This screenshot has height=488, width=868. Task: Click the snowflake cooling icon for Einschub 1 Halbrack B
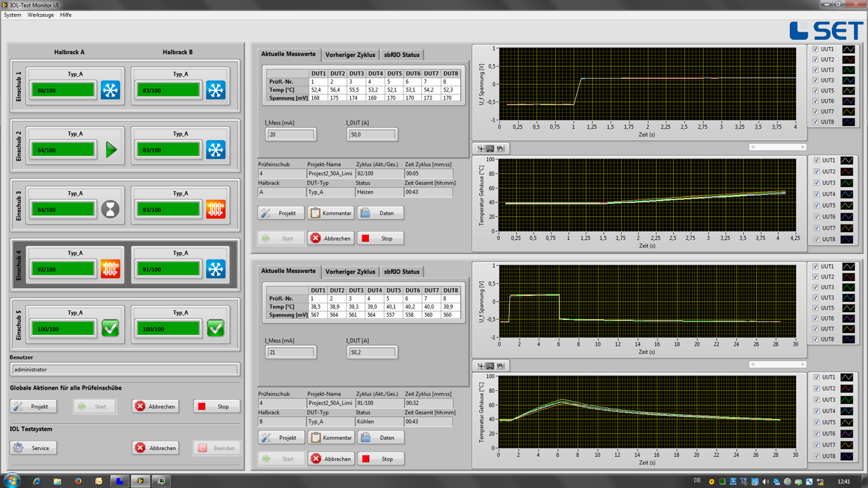(216, 90)
